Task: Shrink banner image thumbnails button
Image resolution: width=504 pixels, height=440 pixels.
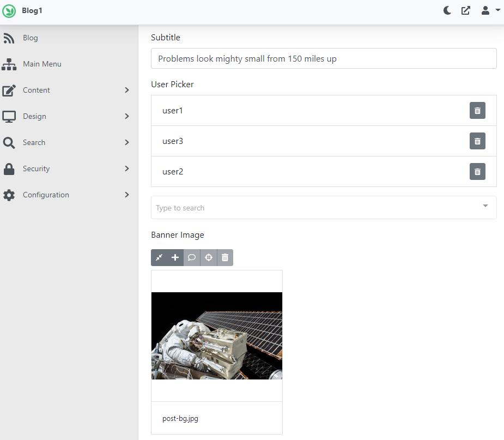Action: tap(159, 258)
